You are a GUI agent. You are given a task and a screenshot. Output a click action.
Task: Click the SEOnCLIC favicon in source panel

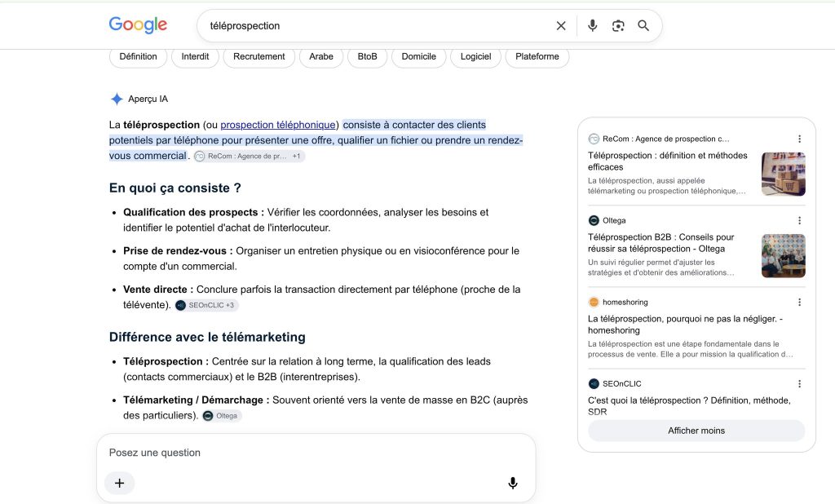pos(594,383)
